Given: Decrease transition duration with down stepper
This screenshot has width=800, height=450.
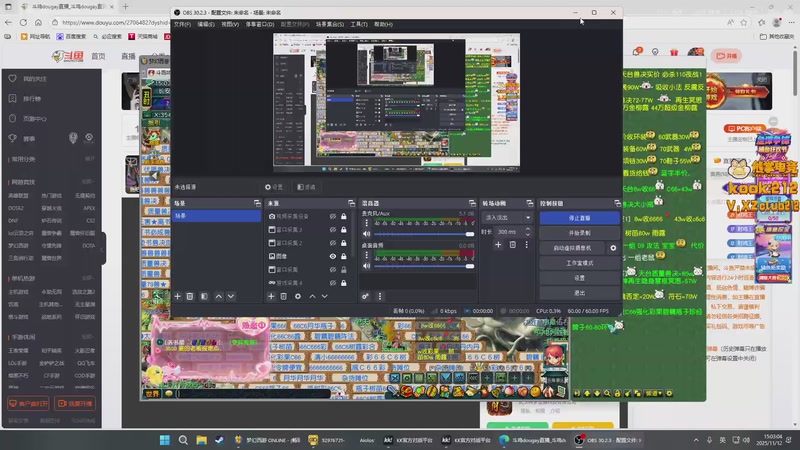Looking at the screenshot, I should click(x=528, y=234).
